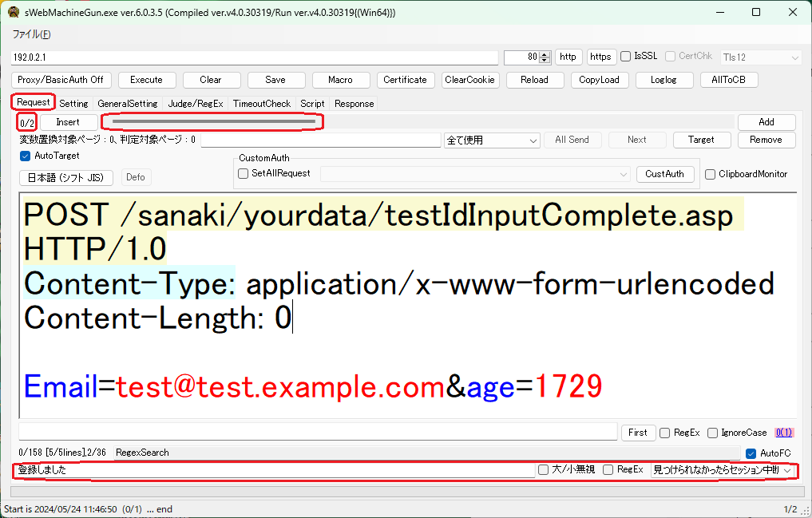Click the port number field showing 80

(x=521, y=57)
